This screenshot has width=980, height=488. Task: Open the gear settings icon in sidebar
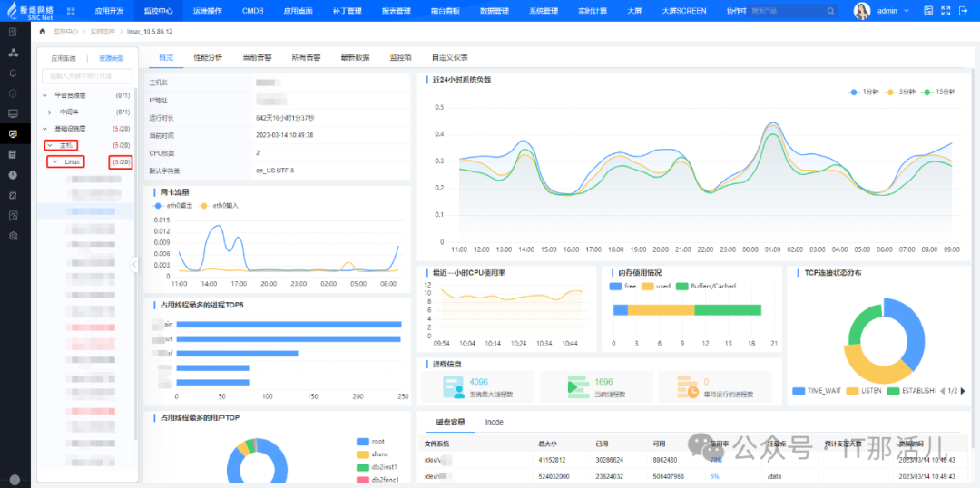tap(13, 236)
